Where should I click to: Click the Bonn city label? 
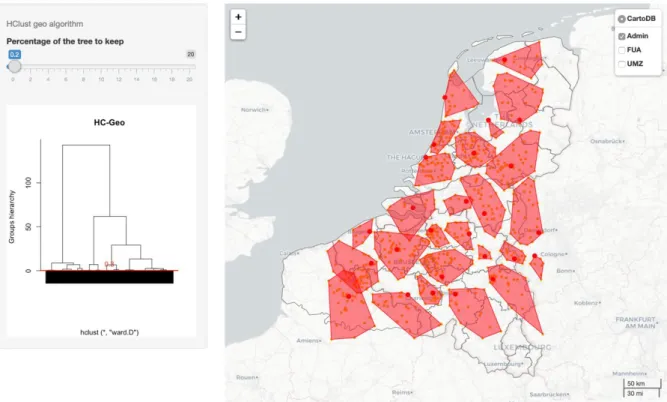(x=566, y=271)
